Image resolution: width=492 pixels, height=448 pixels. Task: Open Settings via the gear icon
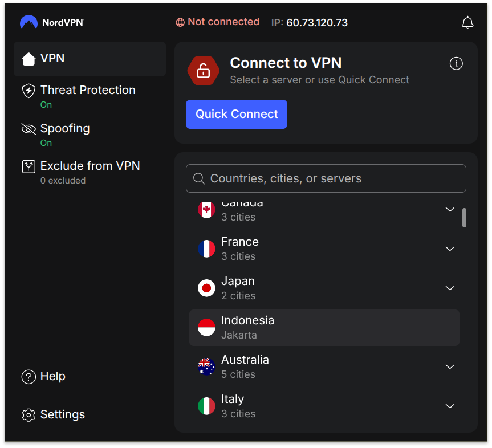pos(29,415)
